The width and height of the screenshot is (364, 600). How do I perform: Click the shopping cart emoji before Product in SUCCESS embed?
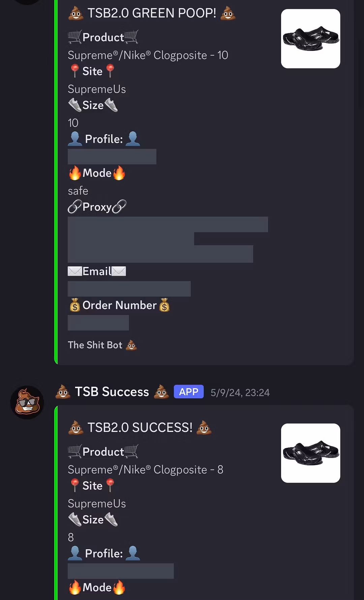[x=75, y=452]
